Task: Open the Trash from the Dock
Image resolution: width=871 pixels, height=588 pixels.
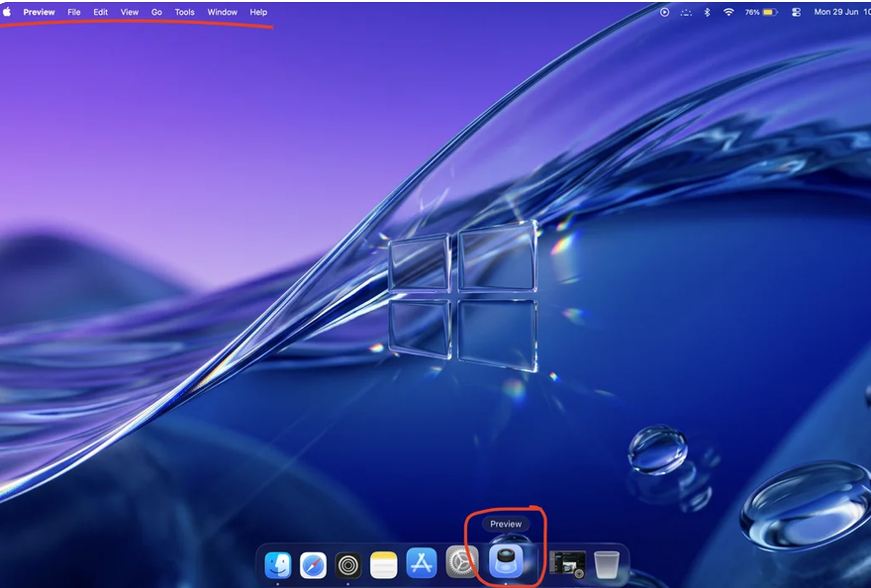Action: pyautogui.click(x=607, y=564)
